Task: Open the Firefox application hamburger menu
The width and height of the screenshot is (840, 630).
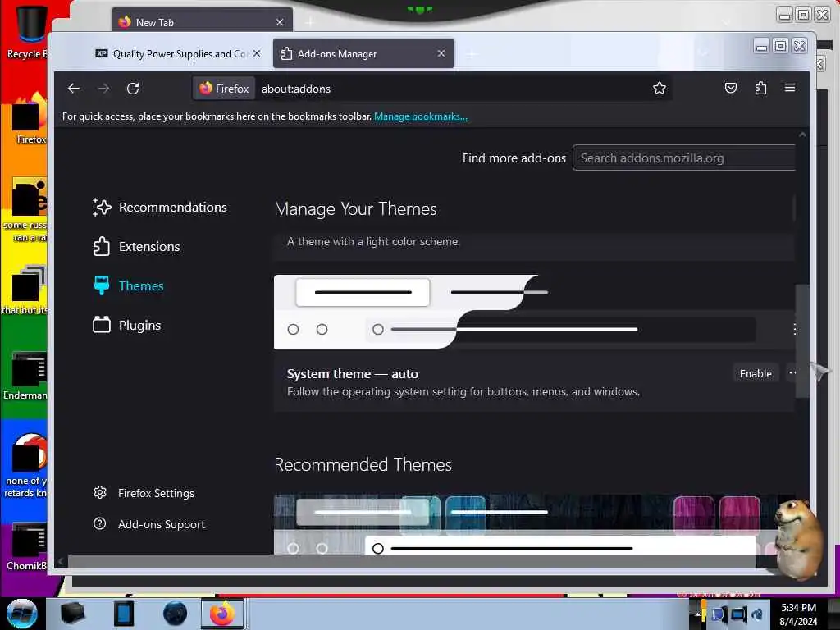Action: [x=790, y=88]
